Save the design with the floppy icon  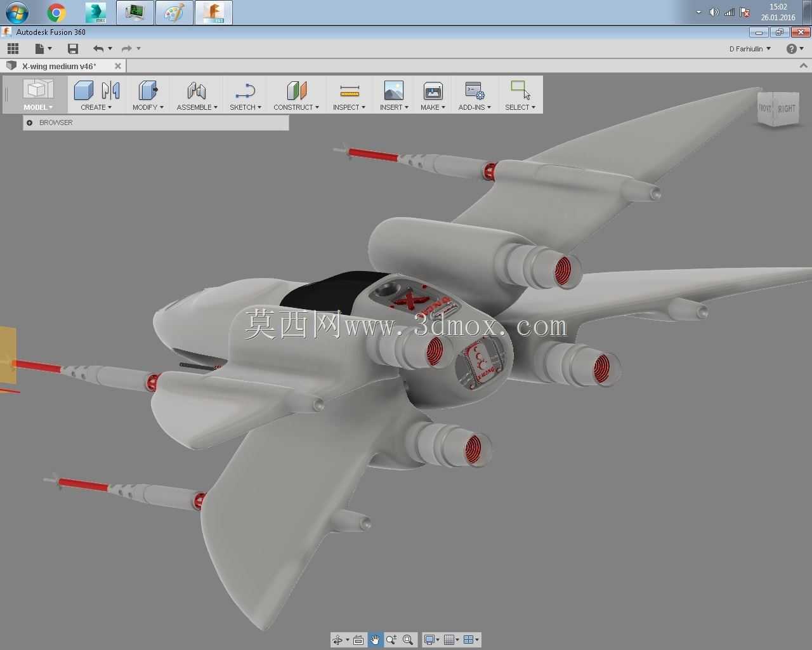pos(73,48)
